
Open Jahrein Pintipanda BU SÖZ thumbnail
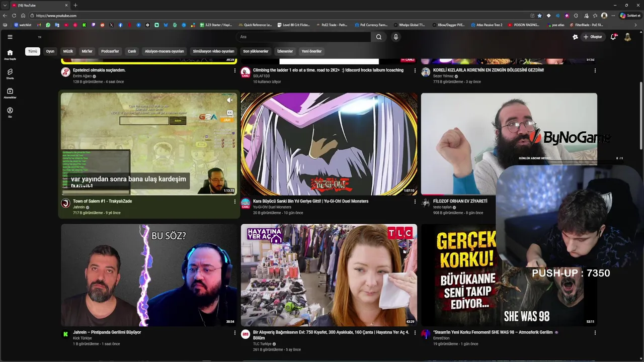pyautogui.click(x=148, y=275)
